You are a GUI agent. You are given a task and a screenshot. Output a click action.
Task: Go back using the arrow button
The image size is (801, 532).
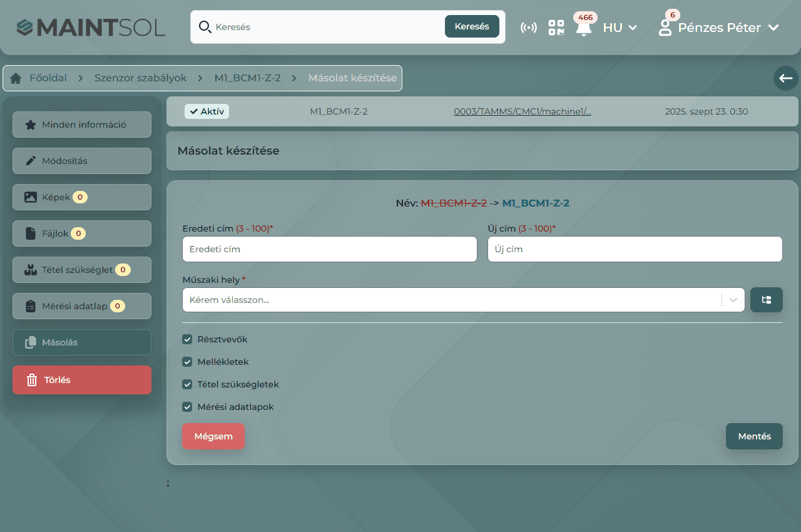(786, 78)
